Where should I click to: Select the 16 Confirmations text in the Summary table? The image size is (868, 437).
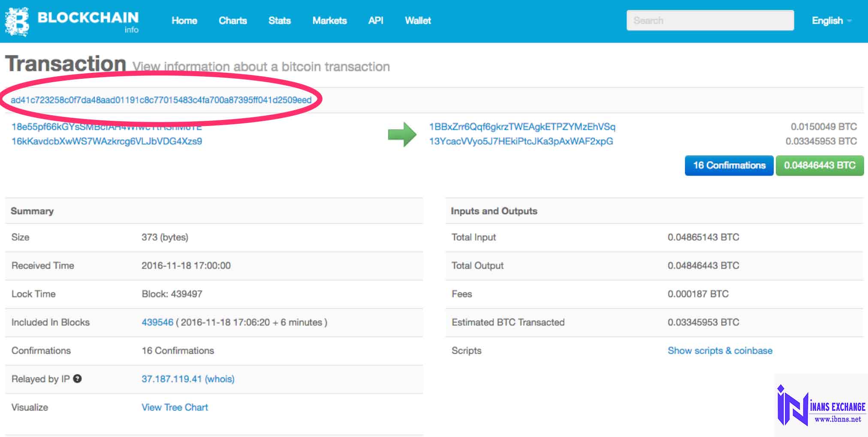tap(178, 350)
